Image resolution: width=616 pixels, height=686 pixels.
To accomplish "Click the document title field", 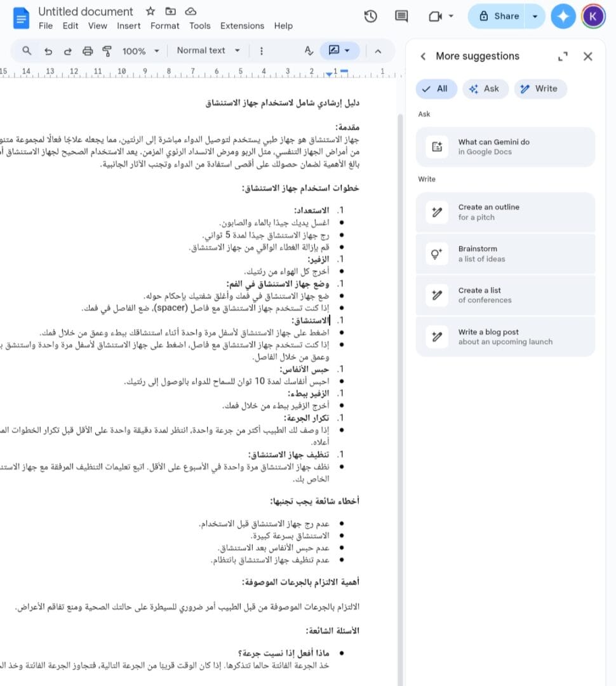I will click(x=86, y=11).
